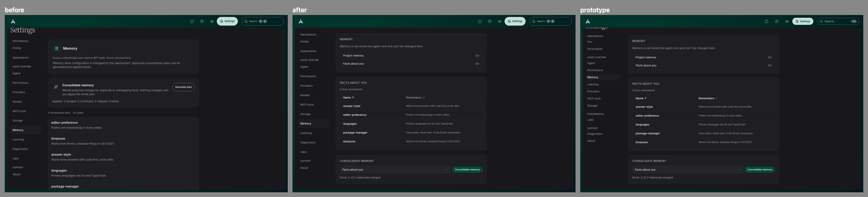The height and width of the screenshot is (197, 868).
Task: Click Generate plan in before panel
Action: [x=184, y=87]
